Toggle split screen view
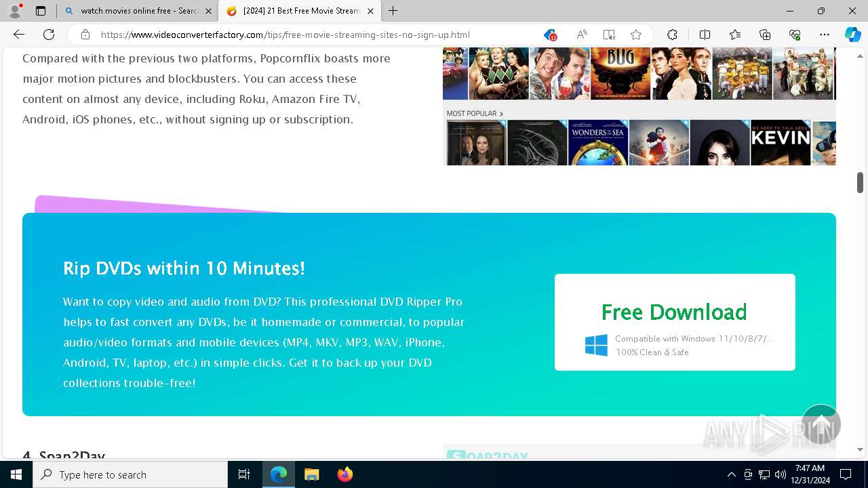The image size is (868, 488). [705, 35]
